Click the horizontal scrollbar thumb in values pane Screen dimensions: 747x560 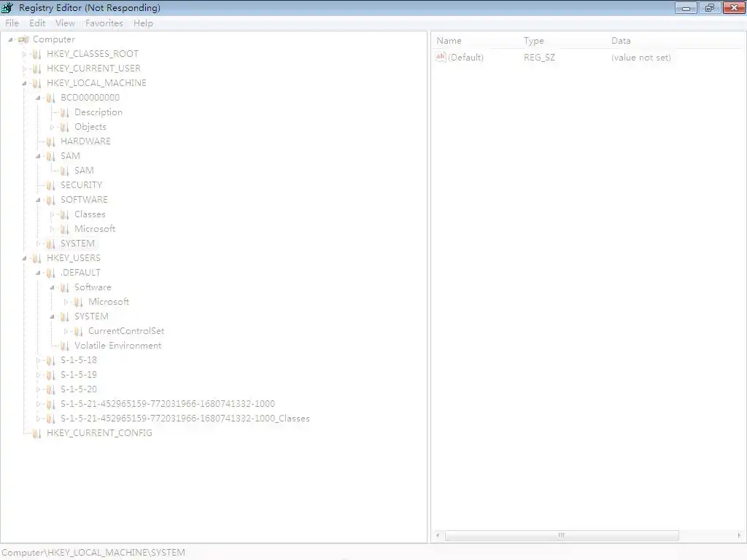pyautogui.click(x=562, y=535)
